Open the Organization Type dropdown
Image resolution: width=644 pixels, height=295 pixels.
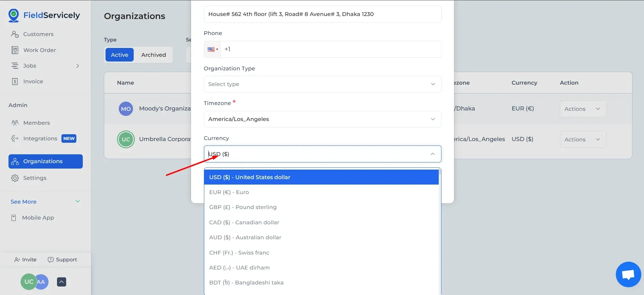coord(322,84)
